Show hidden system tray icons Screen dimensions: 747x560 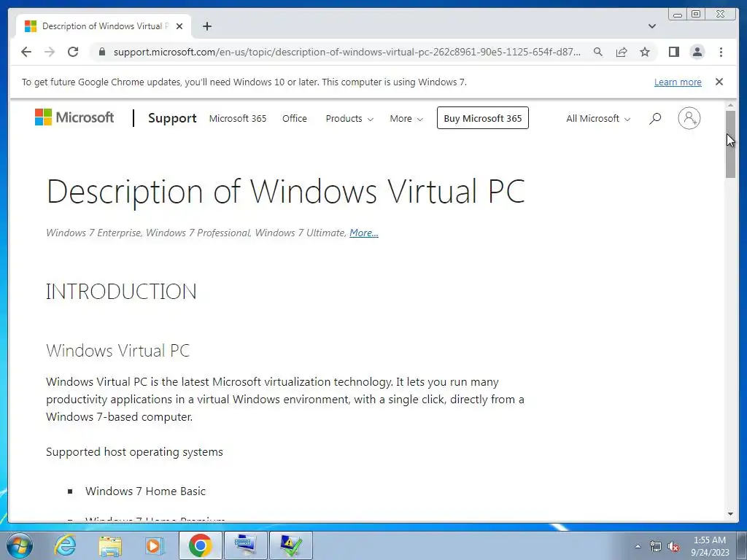tap(638, 546)
